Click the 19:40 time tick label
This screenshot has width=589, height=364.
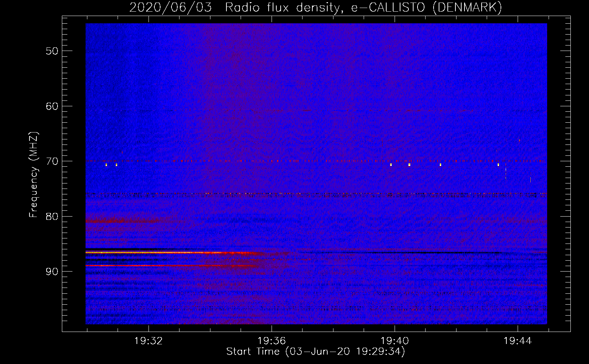click(395, 341)
